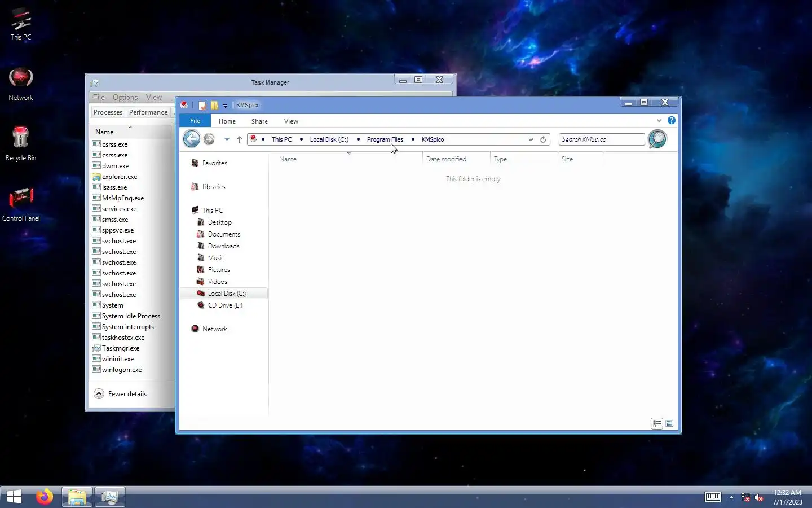The image size is (812, 508).
Task: Click File Explorer taskbar button
Action: (x=77, y=497)
